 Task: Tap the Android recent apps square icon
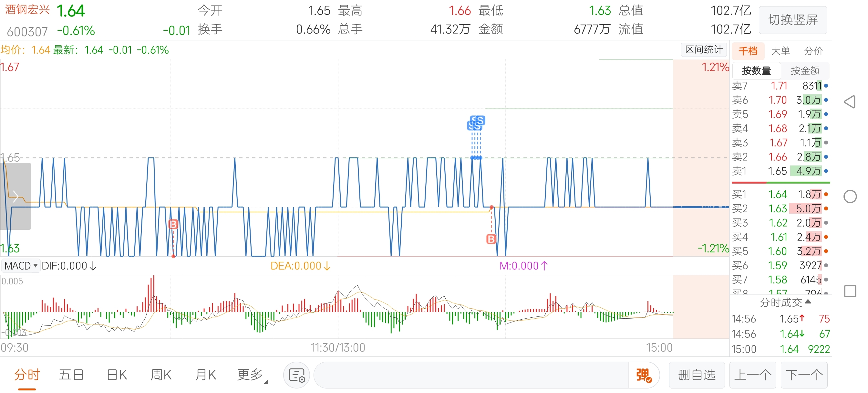tap(850, 291)
